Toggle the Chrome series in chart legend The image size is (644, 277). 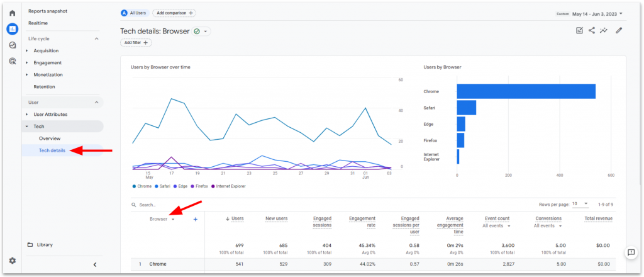pos(145,186)
